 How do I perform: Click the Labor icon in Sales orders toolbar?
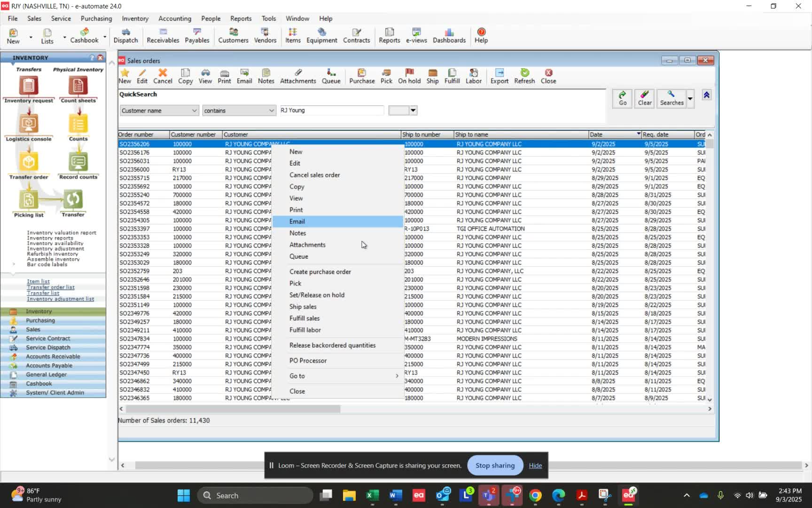474,76
